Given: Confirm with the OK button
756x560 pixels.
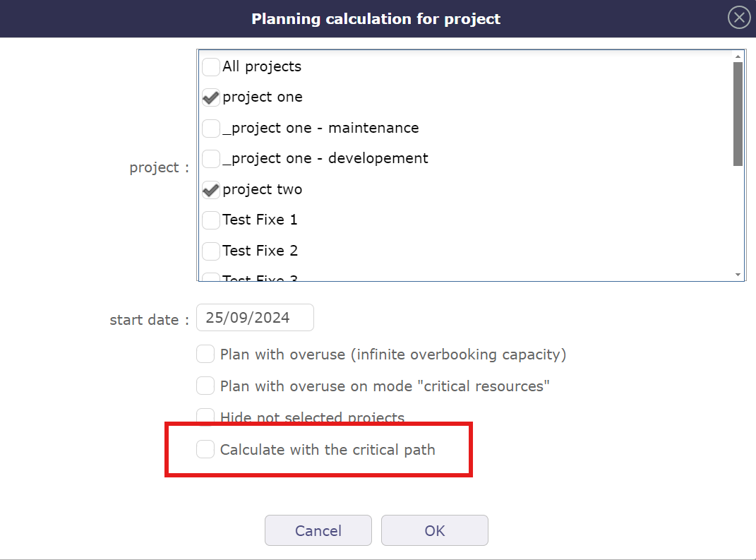Looking at the screenshot, I should click(434, 530).
